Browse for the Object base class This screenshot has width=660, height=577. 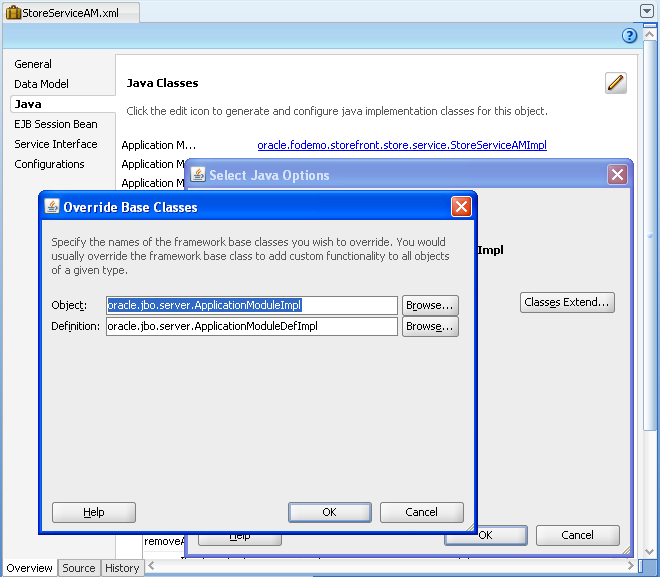pos(430,305)
